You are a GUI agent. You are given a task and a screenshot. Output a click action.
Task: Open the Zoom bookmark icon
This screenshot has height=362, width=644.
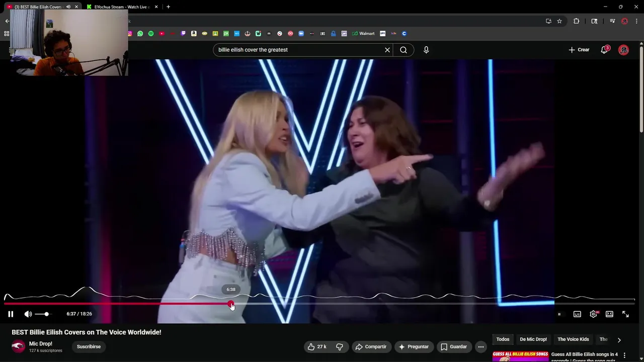301,34
